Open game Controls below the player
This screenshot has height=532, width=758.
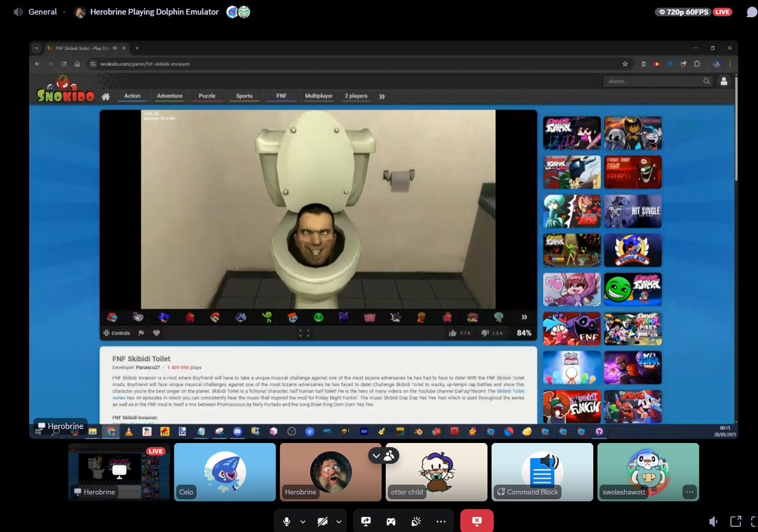click(x=116, y=333)
